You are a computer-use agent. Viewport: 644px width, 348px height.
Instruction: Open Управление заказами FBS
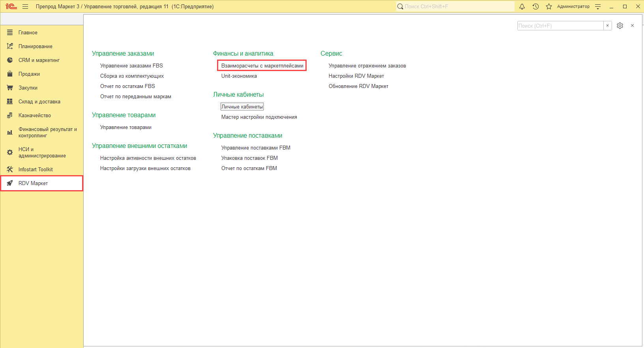coord(131,66)
